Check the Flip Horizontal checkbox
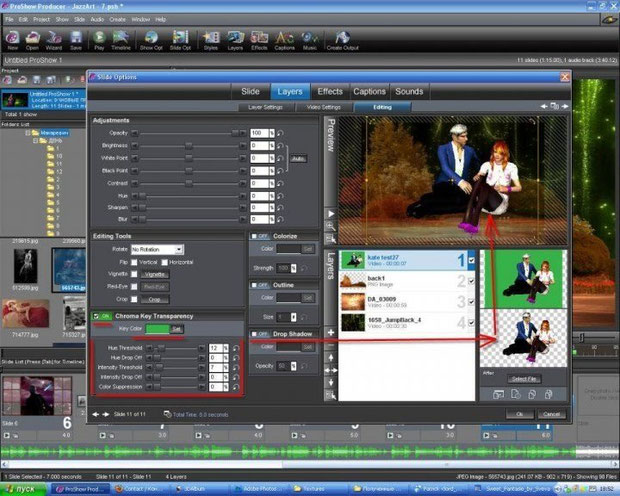The image size is (620, 496). tap(164, 262)
